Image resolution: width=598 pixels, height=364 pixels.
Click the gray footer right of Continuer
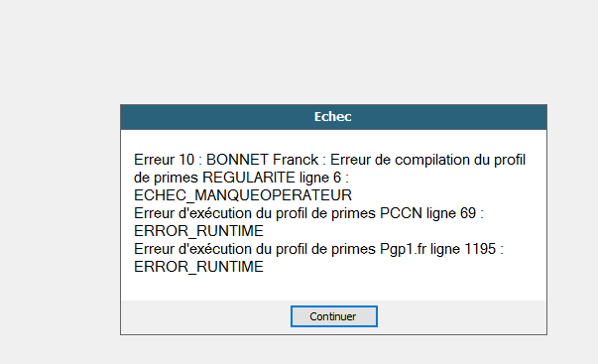[462, 317]
